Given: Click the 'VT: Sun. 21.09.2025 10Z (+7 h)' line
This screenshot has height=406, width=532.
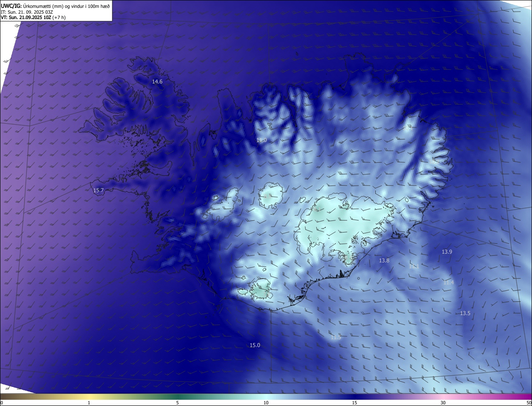Looking at the screenshot, I should point(33,17).
